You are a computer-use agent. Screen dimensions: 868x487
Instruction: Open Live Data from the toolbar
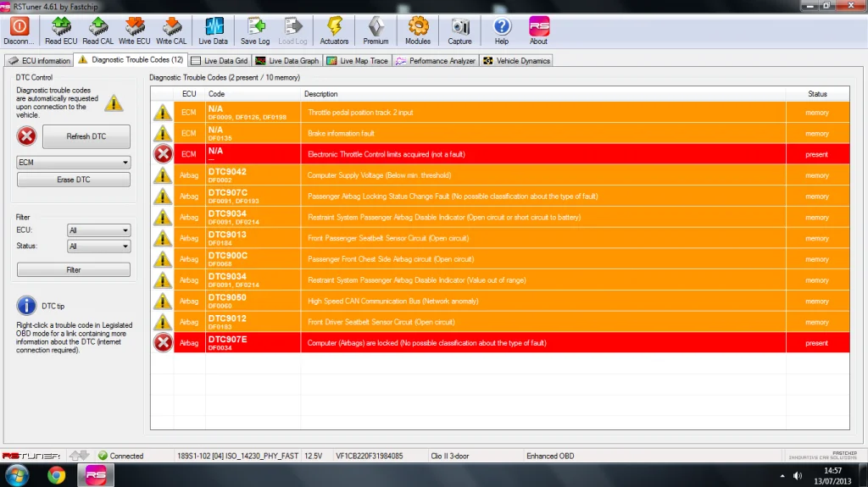click(213, 30)
